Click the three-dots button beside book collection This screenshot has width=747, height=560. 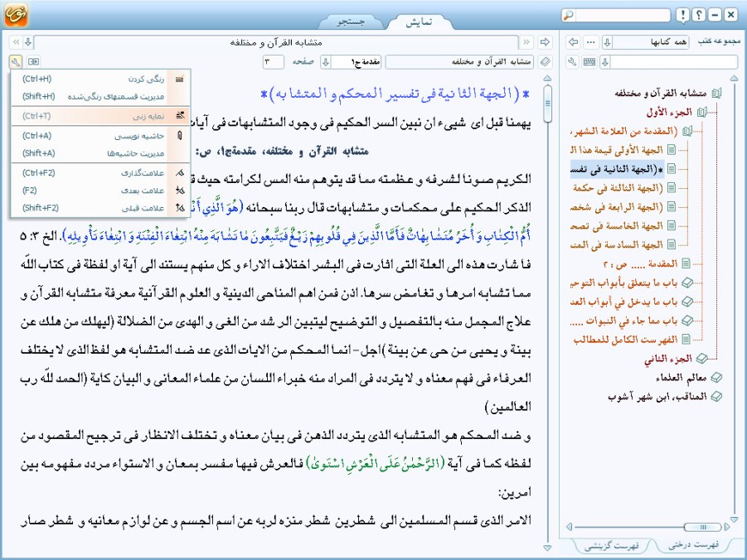coord(591,42)
